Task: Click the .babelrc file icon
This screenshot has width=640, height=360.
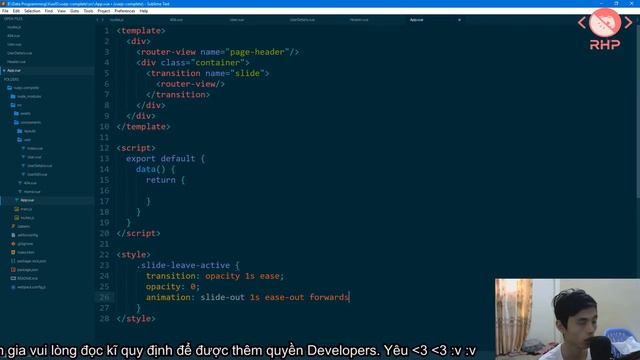Action: [x=13, y=226]
